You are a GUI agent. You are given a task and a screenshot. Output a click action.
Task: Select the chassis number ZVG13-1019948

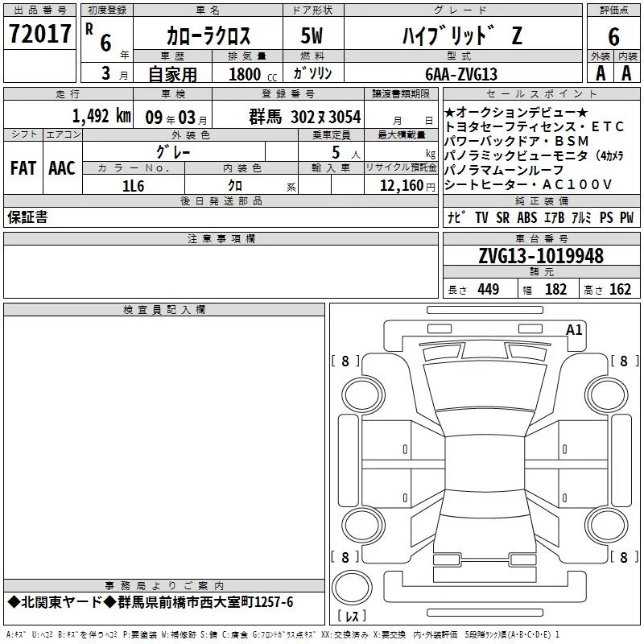point(541,256)
